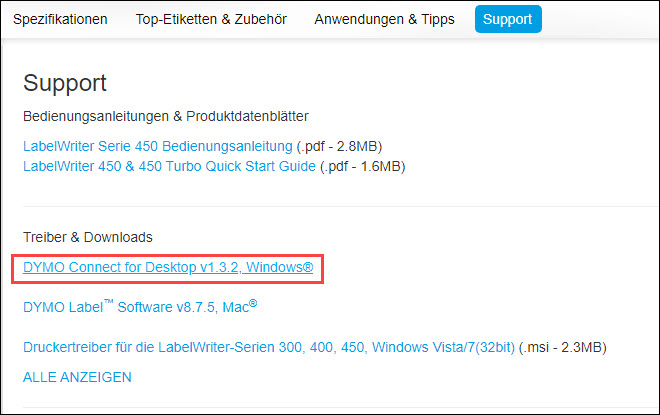This screenshot has width=660, height=415.
Task: Click the (.msi - 2.3MB) file size text
Action: [x=564, y=347]
